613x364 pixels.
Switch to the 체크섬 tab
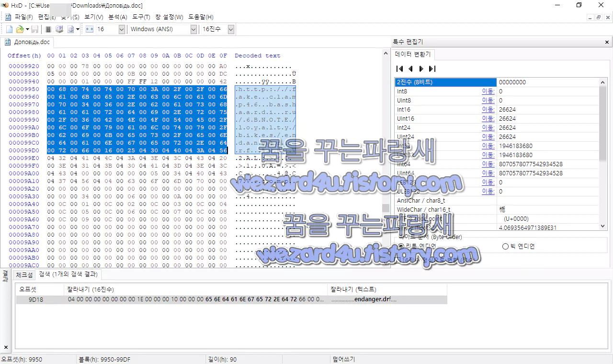(x=24, y=274)
